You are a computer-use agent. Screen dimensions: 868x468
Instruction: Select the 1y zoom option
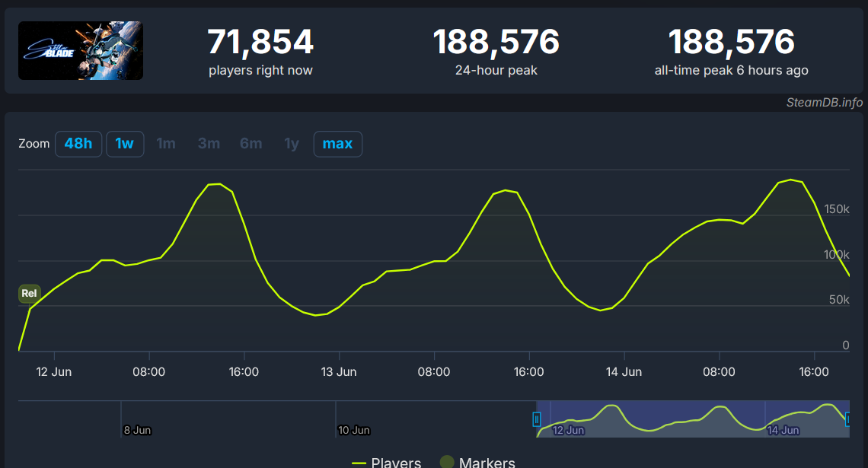291,144
